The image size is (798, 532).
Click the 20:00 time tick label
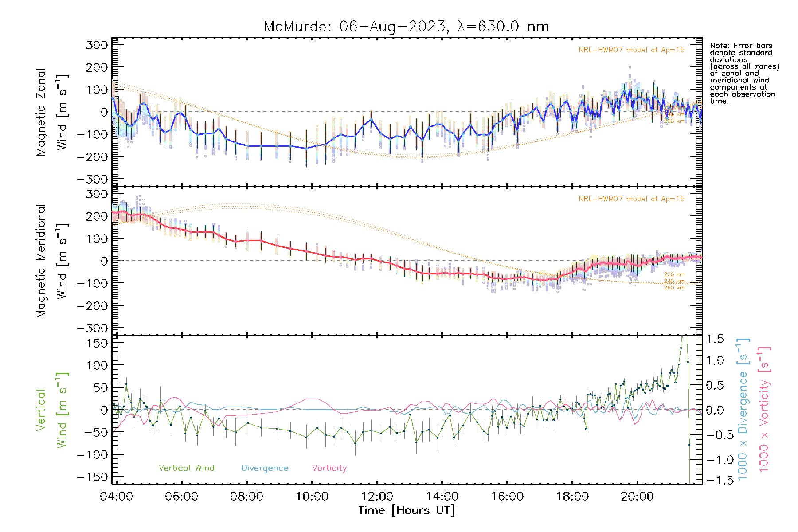(637, 497)
